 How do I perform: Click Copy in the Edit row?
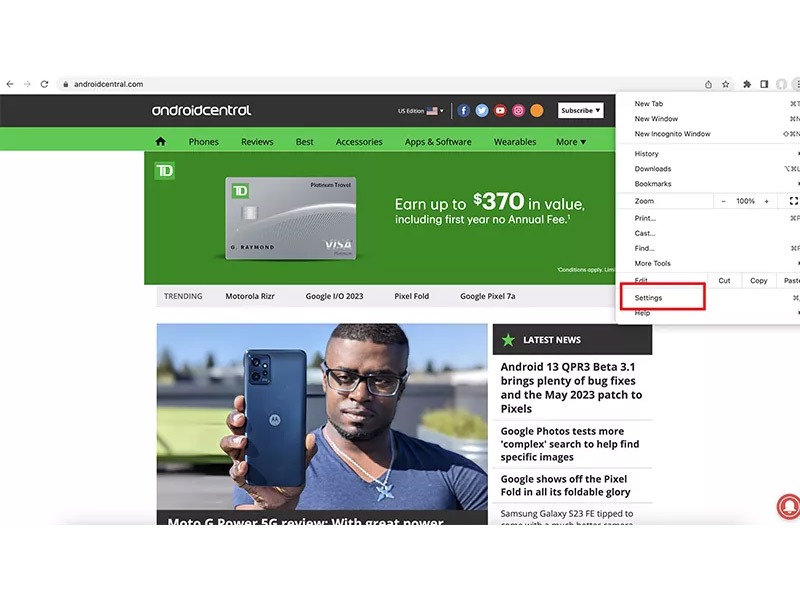(759, 281)
